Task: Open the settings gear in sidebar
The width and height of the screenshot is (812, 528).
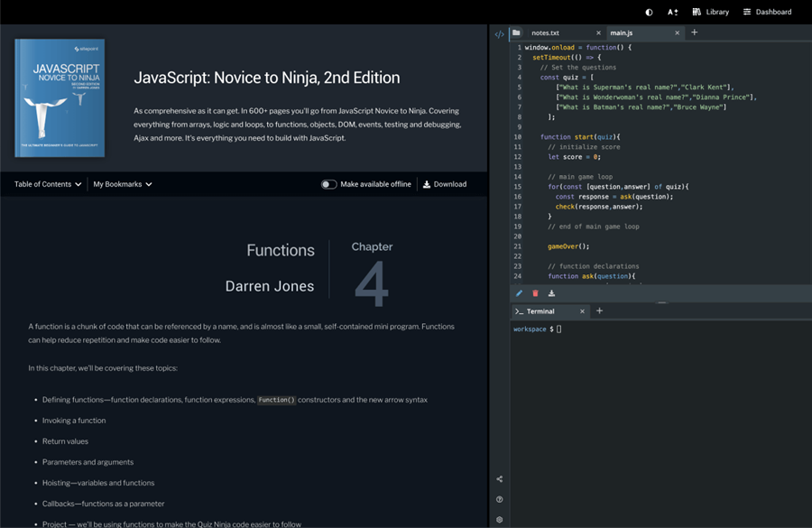Action: click(500, 520)
